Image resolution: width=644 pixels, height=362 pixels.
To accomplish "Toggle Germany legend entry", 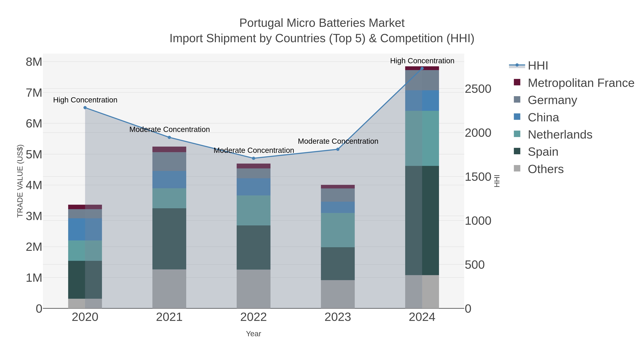I will point(545,100).
